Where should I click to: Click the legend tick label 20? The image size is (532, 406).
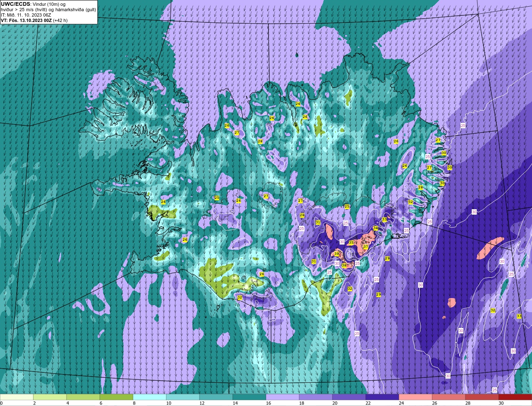(335, 403)
